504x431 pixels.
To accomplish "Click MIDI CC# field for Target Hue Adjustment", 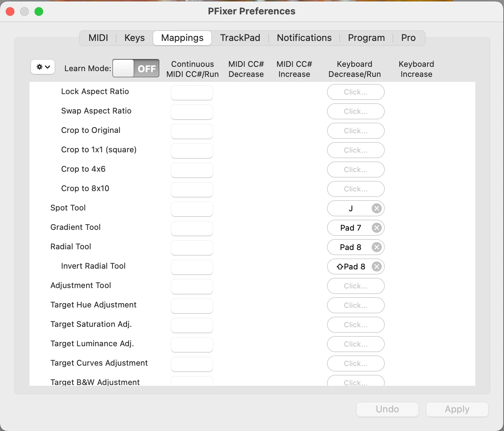I will pos(192,306).
